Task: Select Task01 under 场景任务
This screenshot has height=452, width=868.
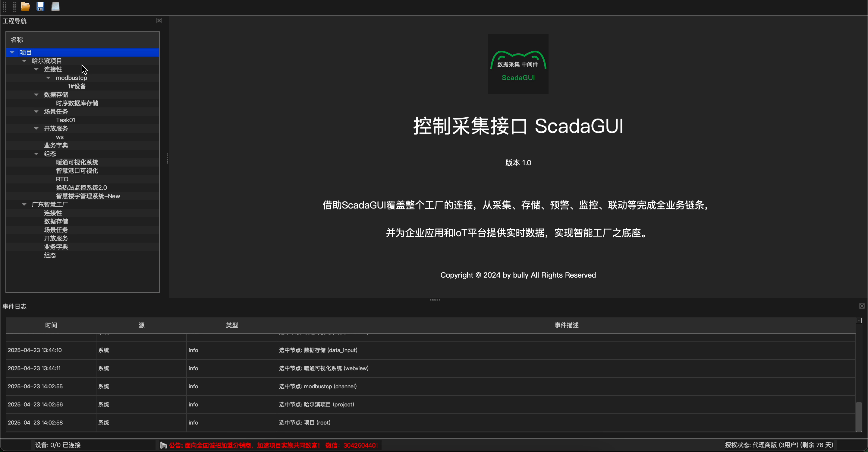Action: pyautogui.click(x=65, y=120)
